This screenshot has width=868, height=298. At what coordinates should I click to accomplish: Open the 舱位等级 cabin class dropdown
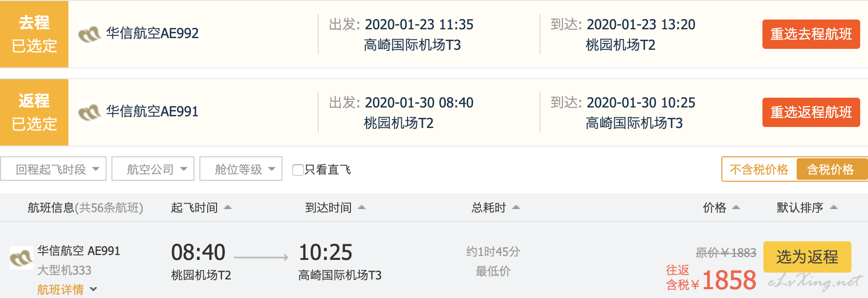pyautogui.click(x=241, y=169)
